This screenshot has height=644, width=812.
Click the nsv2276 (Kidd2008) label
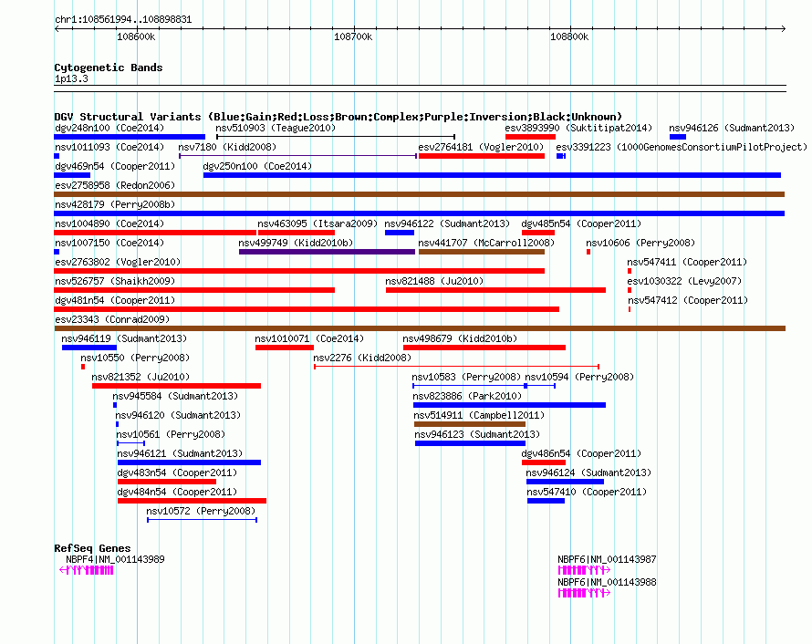tap(362, 358)
